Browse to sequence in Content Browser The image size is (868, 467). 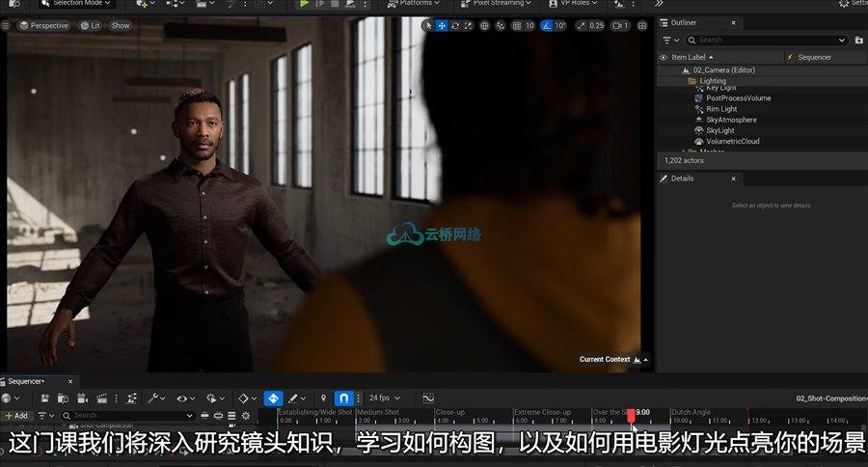tap(63, 398)
